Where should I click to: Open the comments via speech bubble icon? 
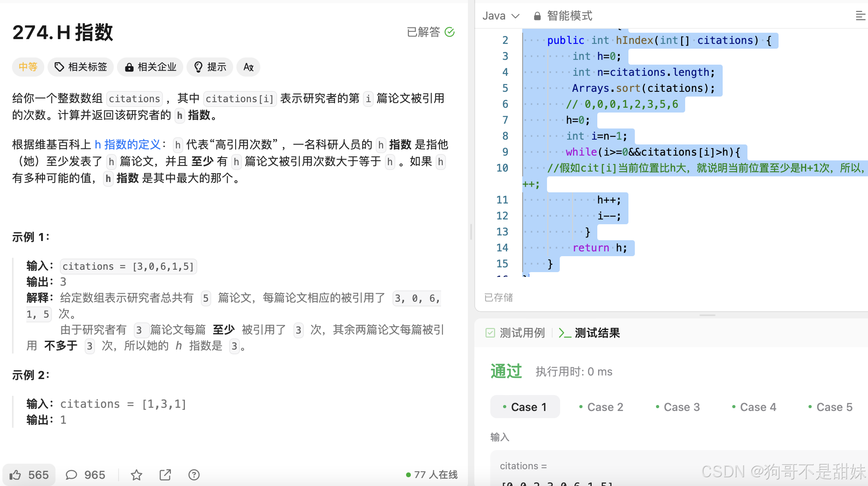71,475
